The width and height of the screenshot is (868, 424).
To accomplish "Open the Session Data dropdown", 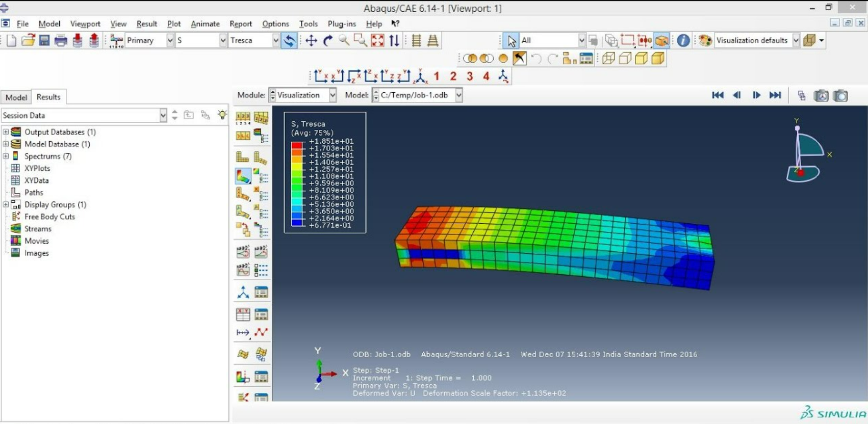I will (163, 115).
